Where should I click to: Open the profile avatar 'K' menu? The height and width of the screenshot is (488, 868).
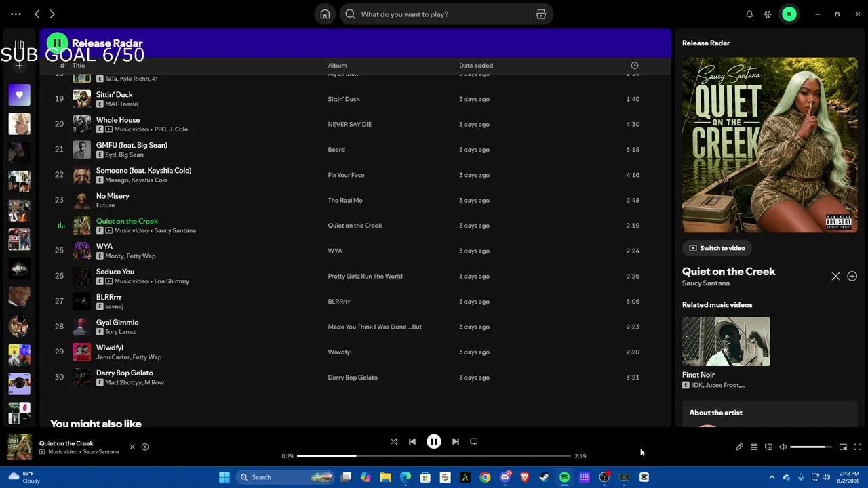789,14
